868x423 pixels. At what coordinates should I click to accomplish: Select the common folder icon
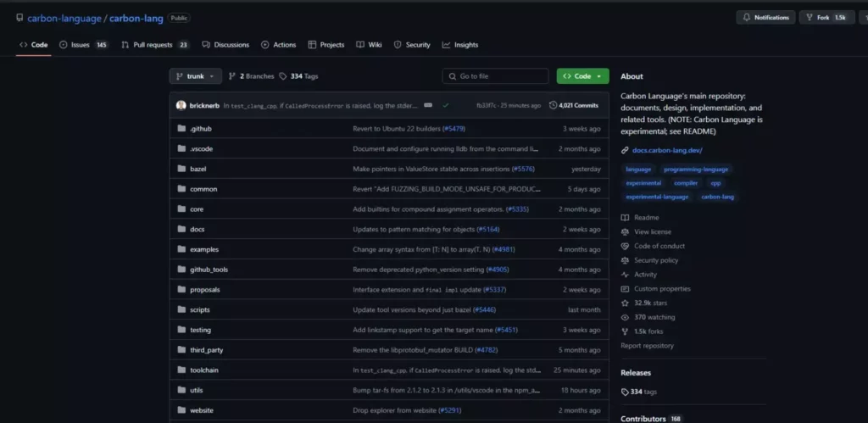point(181,189)
